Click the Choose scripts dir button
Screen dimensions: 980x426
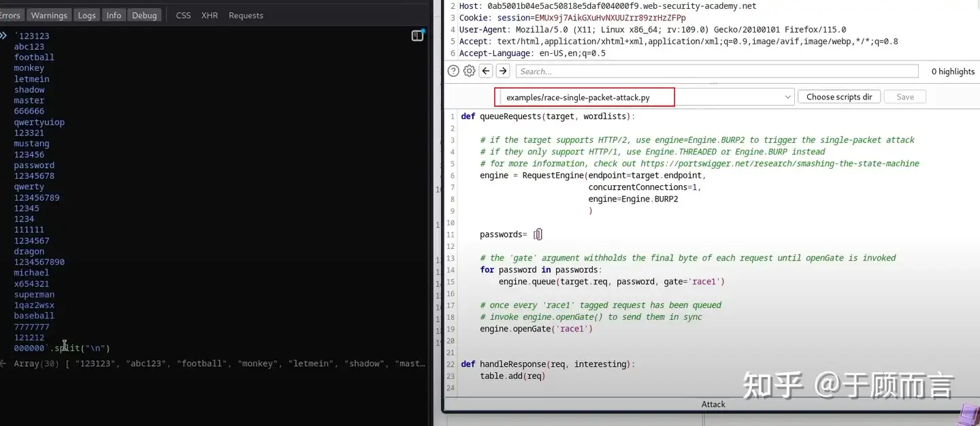839,97
